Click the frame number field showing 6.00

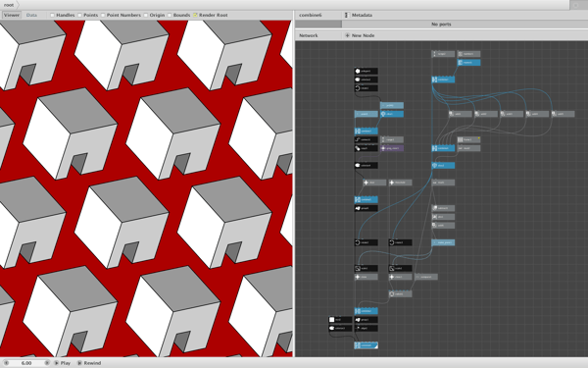(x=26, y=363)
